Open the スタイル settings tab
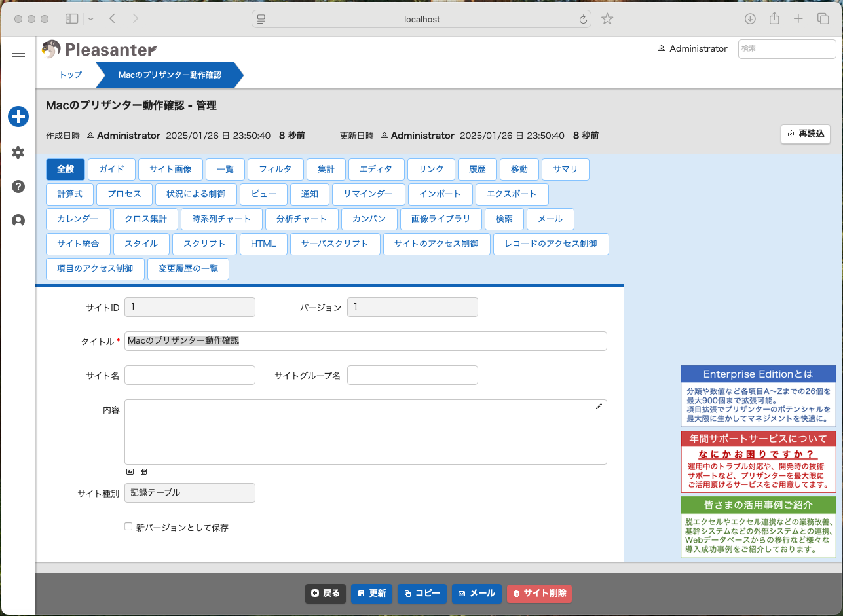 coord(141,244)
